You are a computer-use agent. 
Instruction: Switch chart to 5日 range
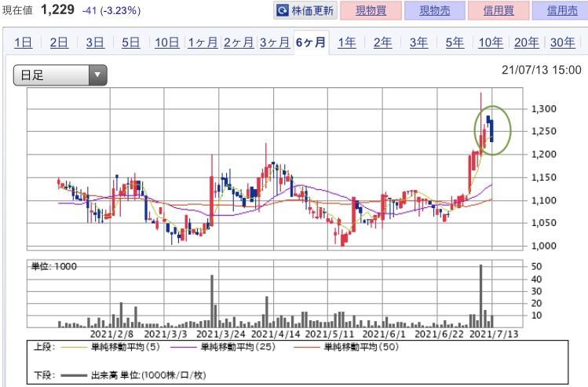coord(130,42)
